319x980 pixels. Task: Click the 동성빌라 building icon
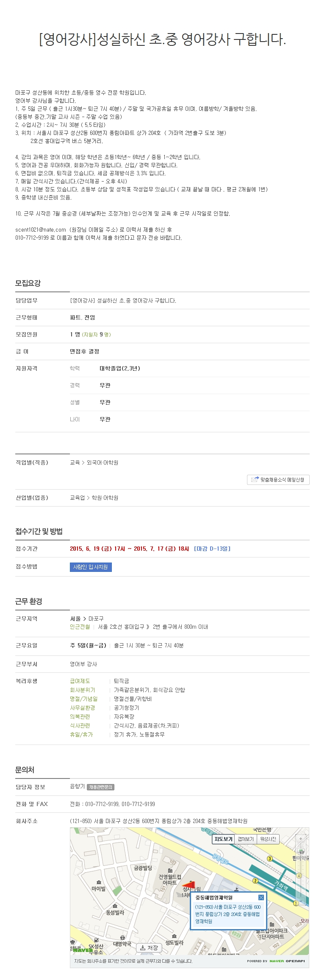click(x=115, y=906)
